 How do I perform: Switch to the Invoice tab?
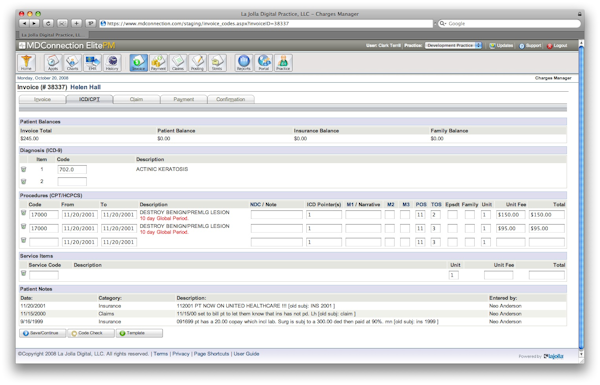coord(42,100)
